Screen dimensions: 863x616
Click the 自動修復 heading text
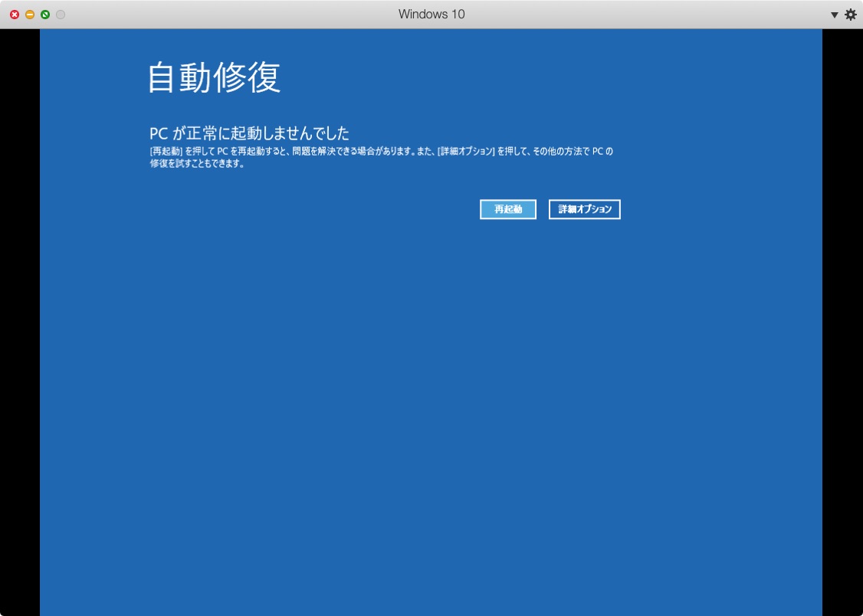[x=215, y=77]
